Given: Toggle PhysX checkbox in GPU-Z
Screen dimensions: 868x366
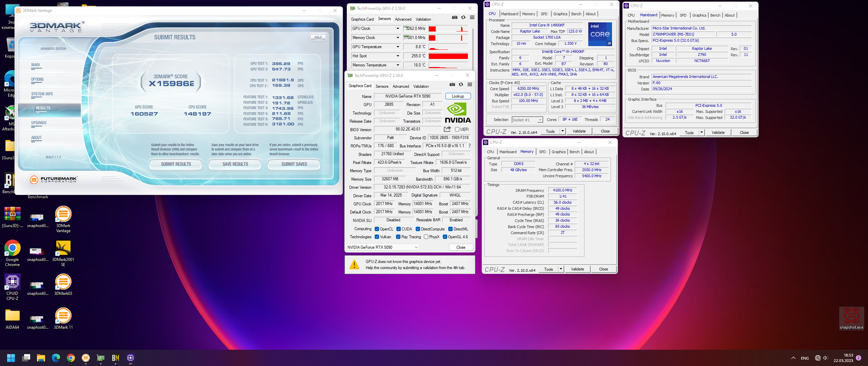Looking at the screenshot, I should (x=426, y=237).
